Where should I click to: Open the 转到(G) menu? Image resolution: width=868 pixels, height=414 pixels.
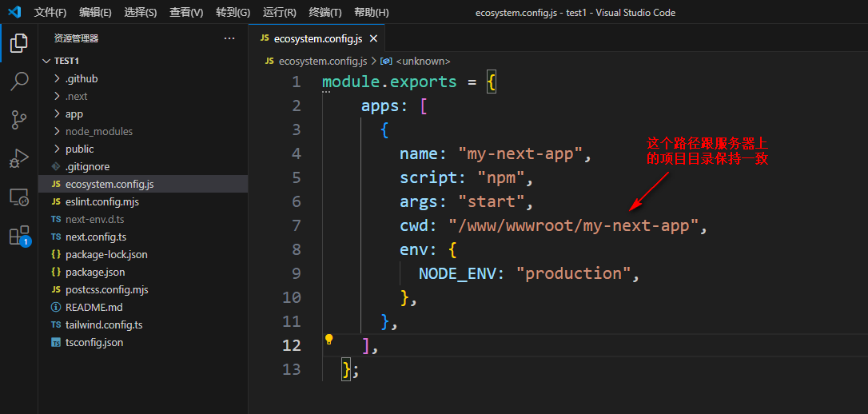point(233,12)
